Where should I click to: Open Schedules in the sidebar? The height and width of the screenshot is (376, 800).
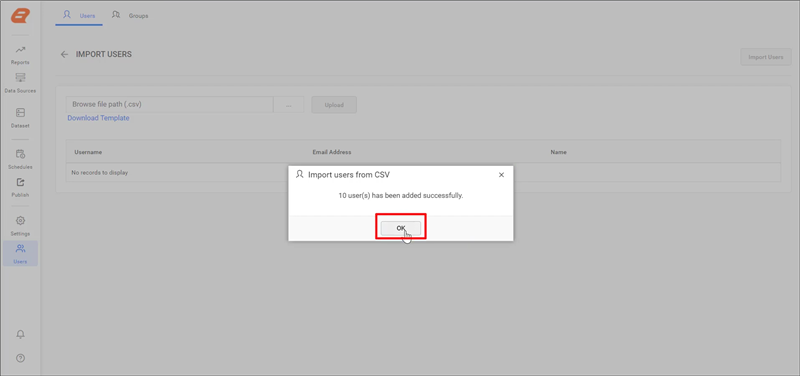(x=20, y=159)
